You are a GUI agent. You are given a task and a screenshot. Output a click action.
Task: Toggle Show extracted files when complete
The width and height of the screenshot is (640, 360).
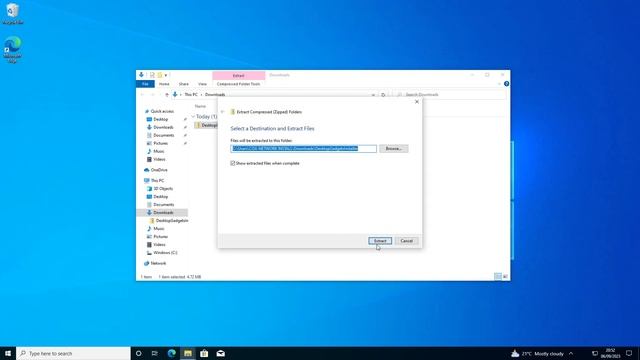(x=233, y=163)
